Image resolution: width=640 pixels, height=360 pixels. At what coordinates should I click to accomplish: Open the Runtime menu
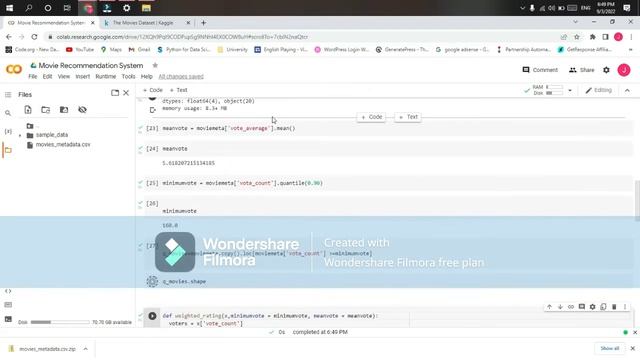(106, 76)
